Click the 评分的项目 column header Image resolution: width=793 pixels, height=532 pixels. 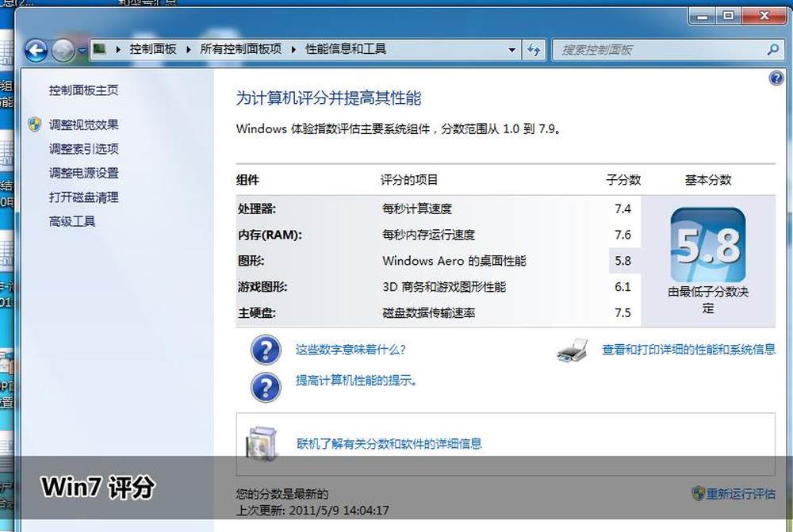(409, 180)
